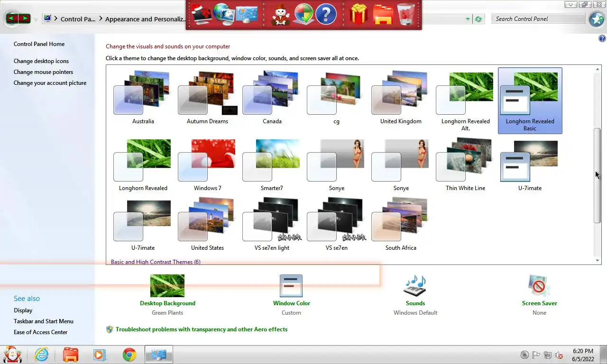Viewport: 607px width, 364px height.
Task: Open the Display link under See also
Action: 23,310
